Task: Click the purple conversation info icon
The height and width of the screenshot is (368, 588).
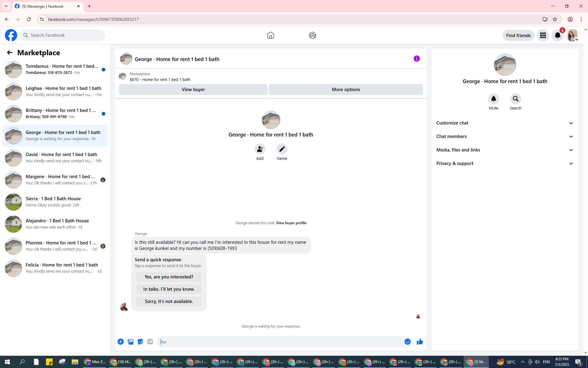Action: coord(417,59)
